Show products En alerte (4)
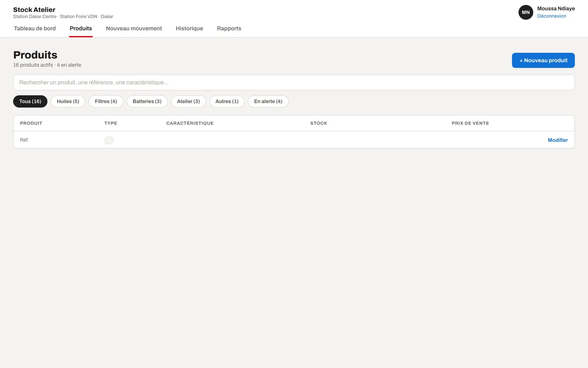 click(x=268, y=101)
